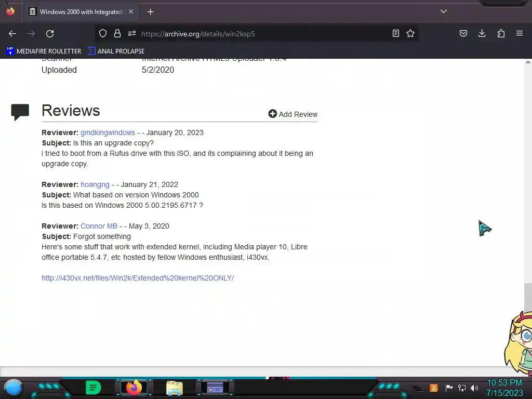The width and height of the screenshot is (532, 399).
Task: Click the Firefox logo in the title bar
Action: coord(10,11)
